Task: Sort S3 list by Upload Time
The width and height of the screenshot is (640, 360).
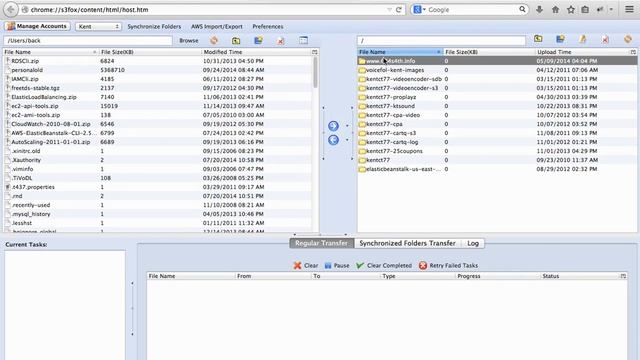Action: click(x=582, y=52)
